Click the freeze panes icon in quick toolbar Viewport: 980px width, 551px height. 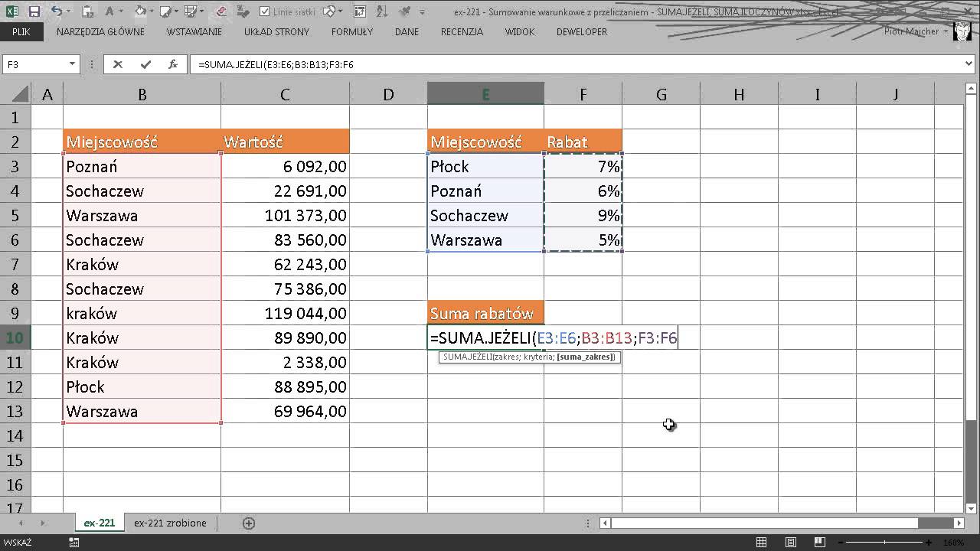[359, 11]
